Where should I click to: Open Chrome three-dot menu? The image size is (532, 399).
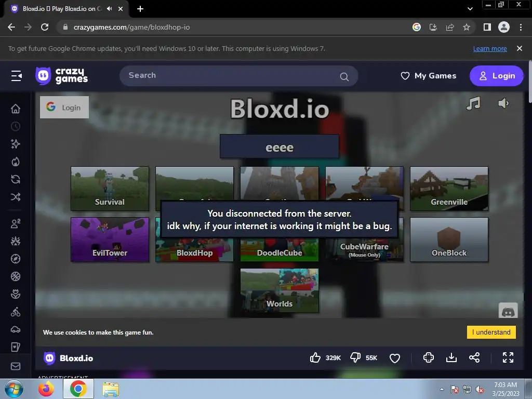pyautogui.click(x=521, y=27)
